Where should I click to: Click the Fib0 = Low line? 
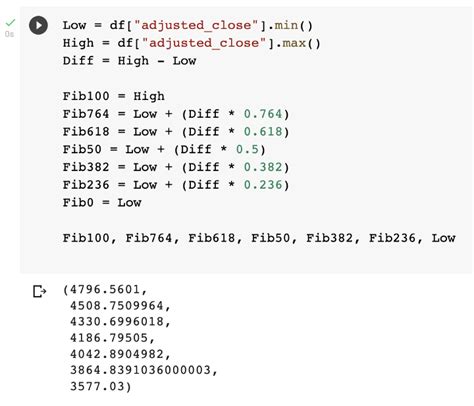(102, 203)
